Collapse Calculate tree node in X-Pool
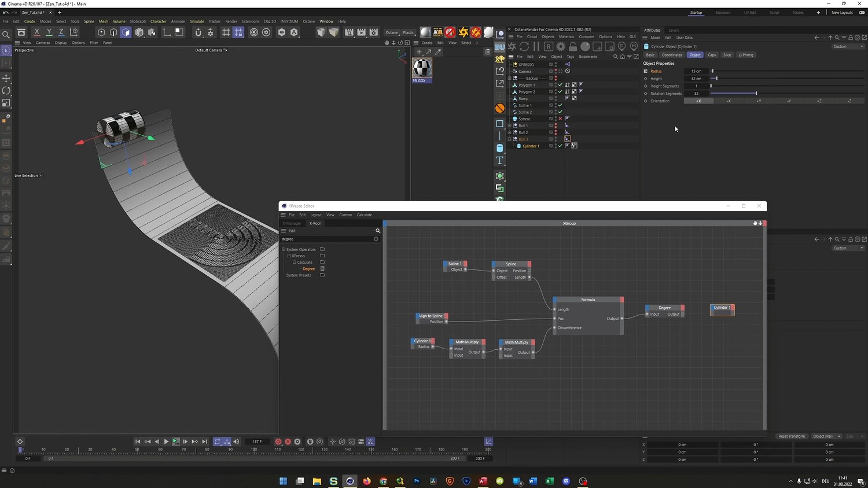The image size is (868, 488). point(295,262)
